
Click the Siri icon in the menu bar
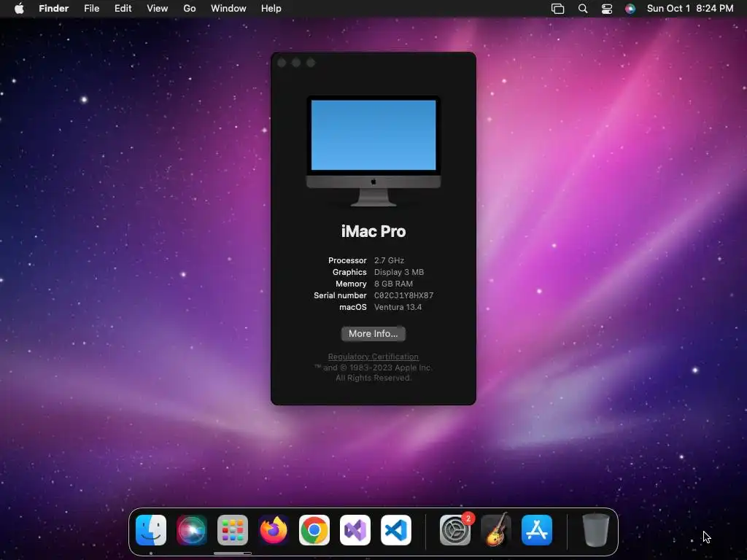coord(630,9)
